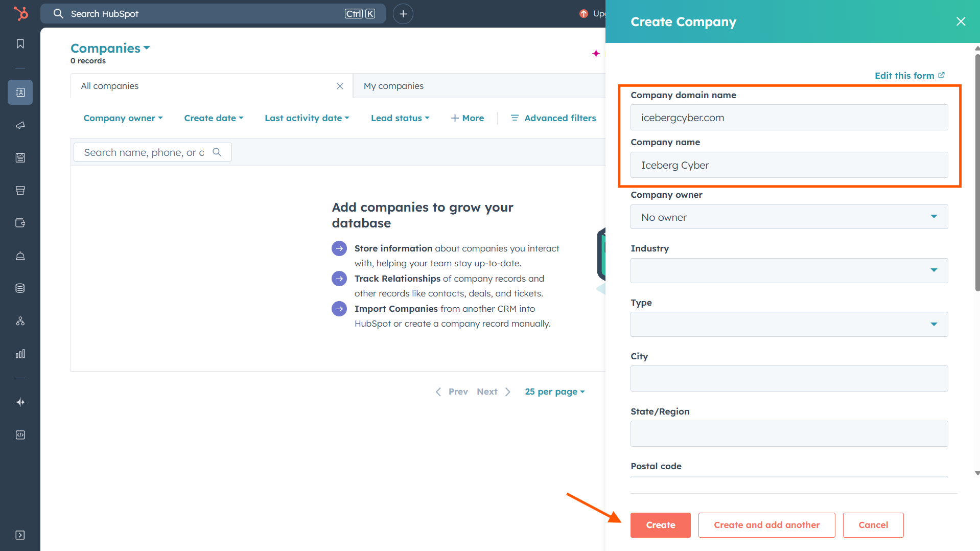Image resolution: width=980 pixels, height=551 pixels.
Task: Open the Development code sidebar icon
Action: 20,435
